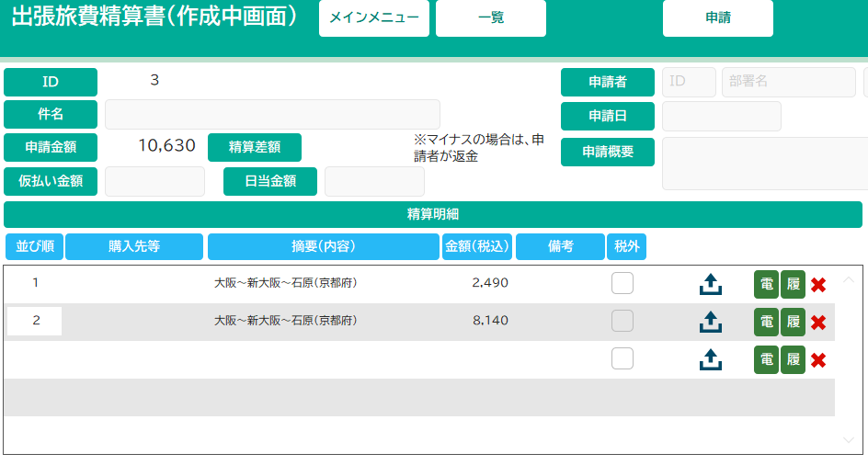Click the 仮払い金額 input field

point(154,182)
